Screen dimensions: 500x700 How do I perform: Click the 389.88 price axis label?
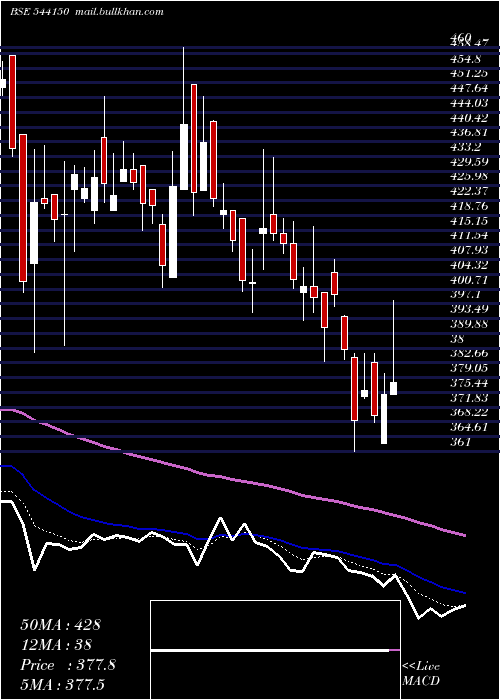pos(469,324)
